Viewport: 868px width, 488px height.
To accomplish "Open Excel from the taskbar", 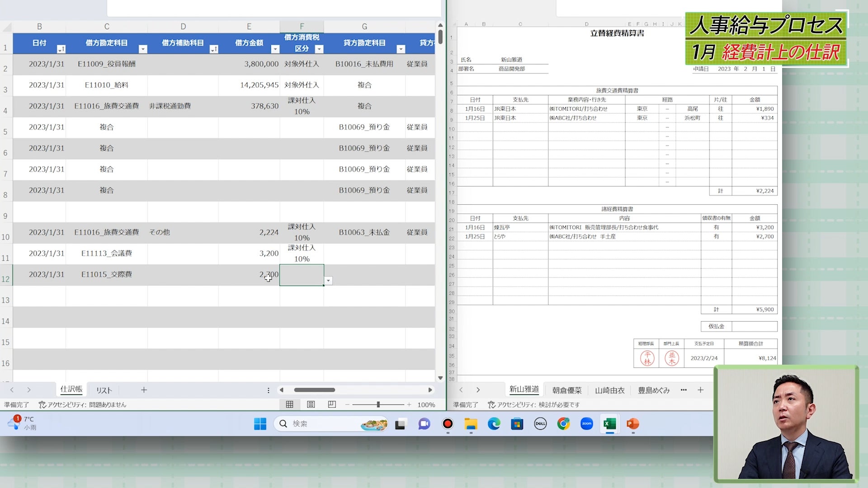I will pos(609,424).
